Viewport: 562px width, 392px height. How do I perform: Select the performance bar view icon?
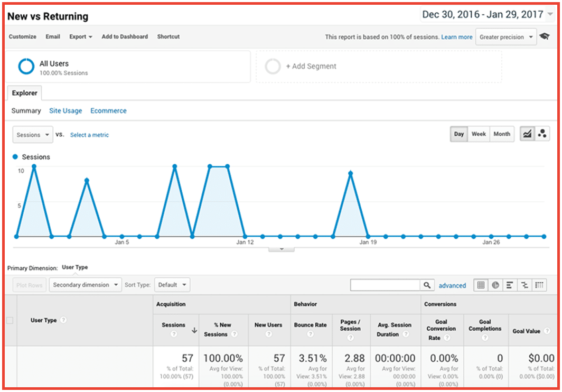pos(510,285)
